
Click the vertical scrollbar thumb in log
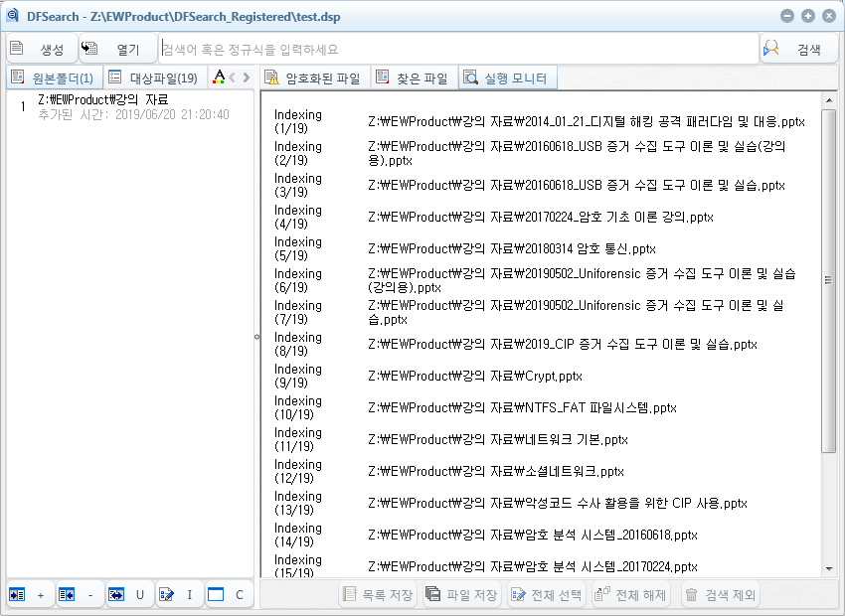pos(828,280)
